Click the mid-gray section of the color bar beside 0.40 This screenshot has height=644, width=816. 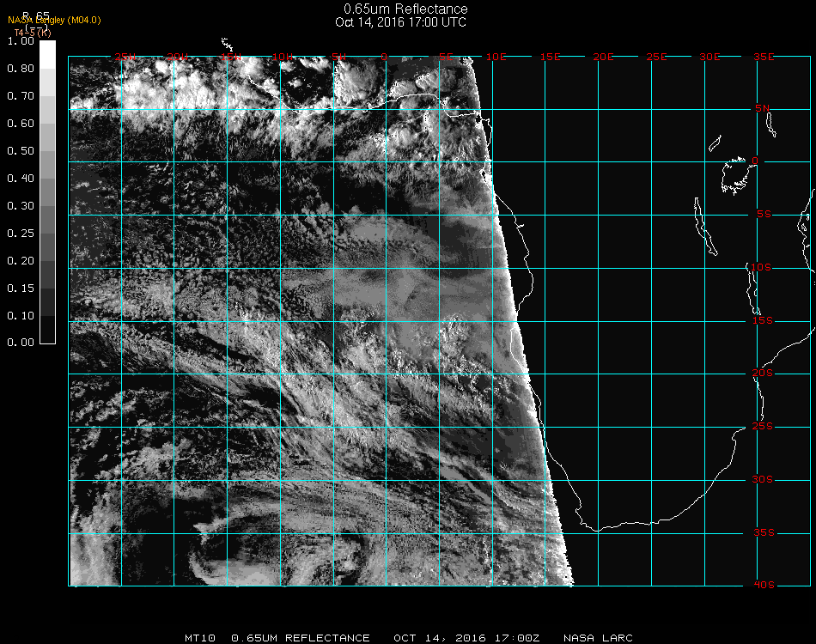47,179
